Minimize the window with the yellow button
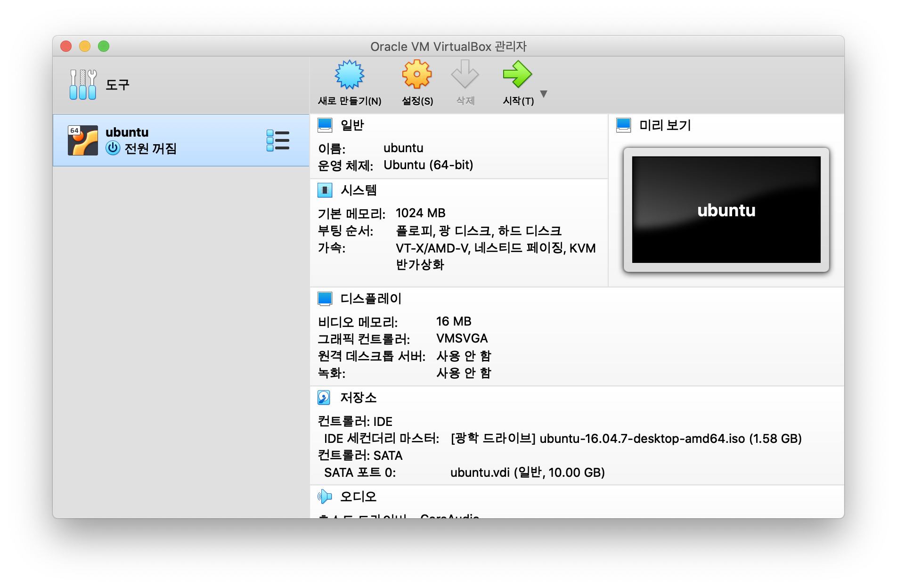The image size is (897, 588). coord(85,46)
